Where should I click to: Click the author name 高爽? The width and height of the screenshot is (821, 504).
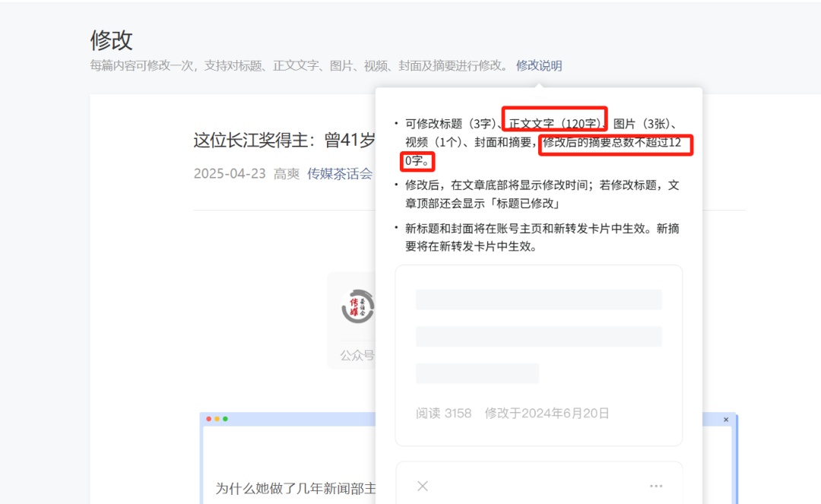(287, 174)
